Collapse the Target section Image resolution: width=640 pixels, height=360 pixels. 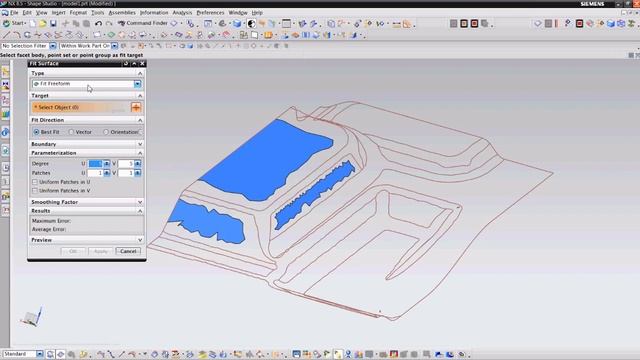[140, 96]
